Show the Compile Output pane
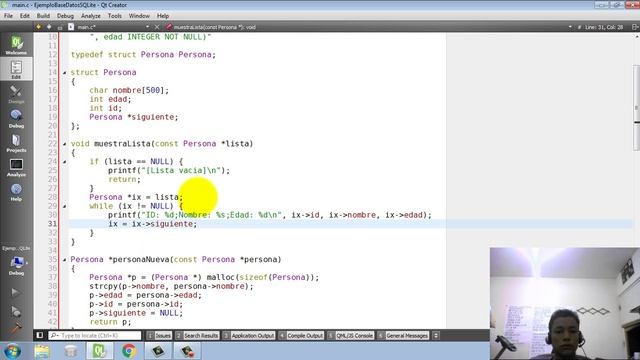Viewport: 640px width, 360px height. pyautogui.click(x=301, y=336)
